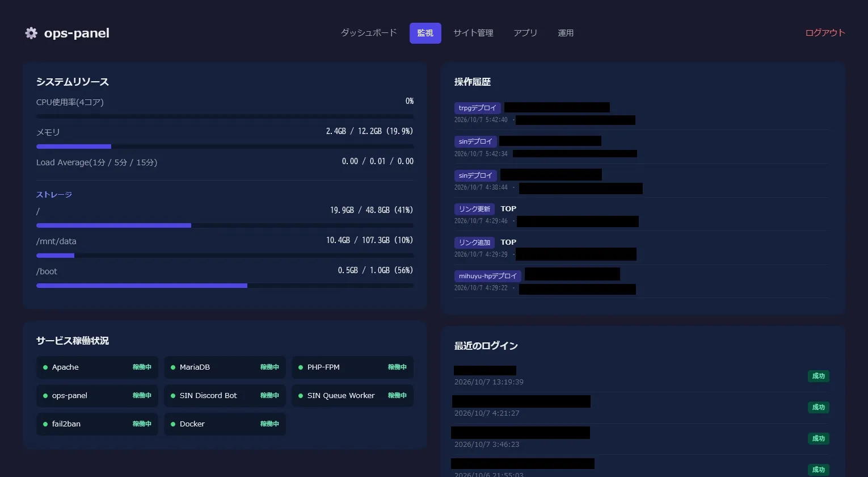Viewport: 868px width, 477px height.
Task: Select the Apache service card
Action: pyautogui.click(x=97, y=367)
